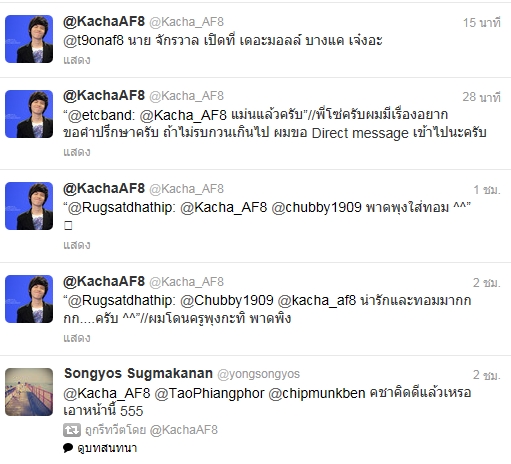511x464 pixels.
Task: Click the 28 นาที timestamp
Action: tap(481, 97)
